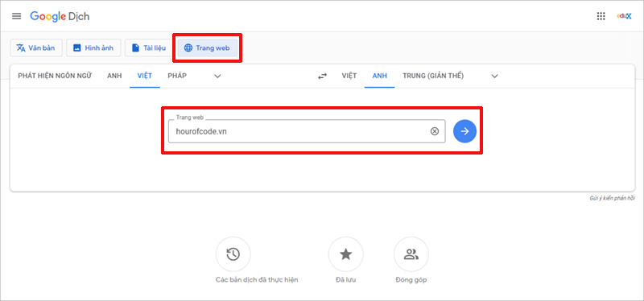
Task: Clear the hourofcode.vn URL text
Action: click(x=435, y=131)
